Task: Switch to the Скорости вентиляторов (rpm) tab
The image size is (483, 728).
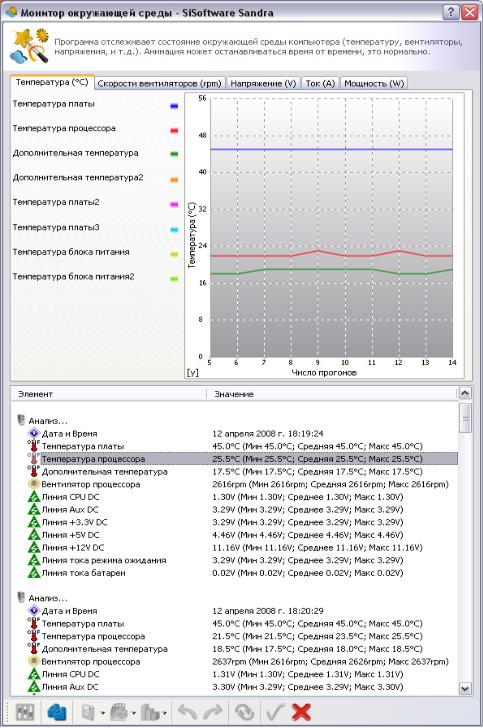Action: click(160, 84)
